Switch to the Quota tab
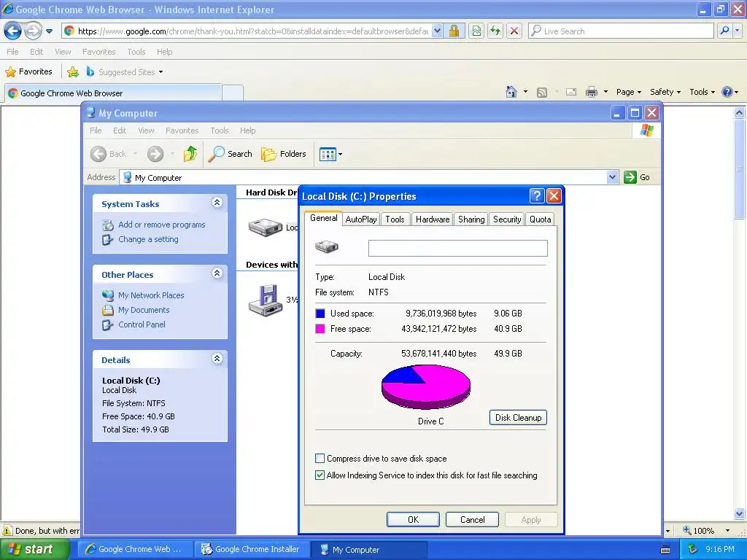This screenshot has height=560, width=747. [x=541, y=219]
